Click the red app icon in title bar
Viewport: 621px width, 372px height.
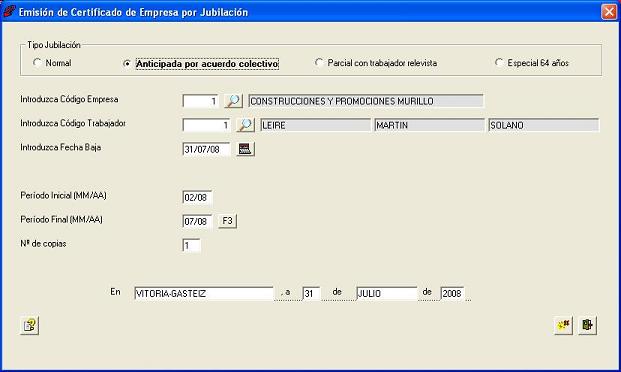pyautogui.click(x=9, y=11)
